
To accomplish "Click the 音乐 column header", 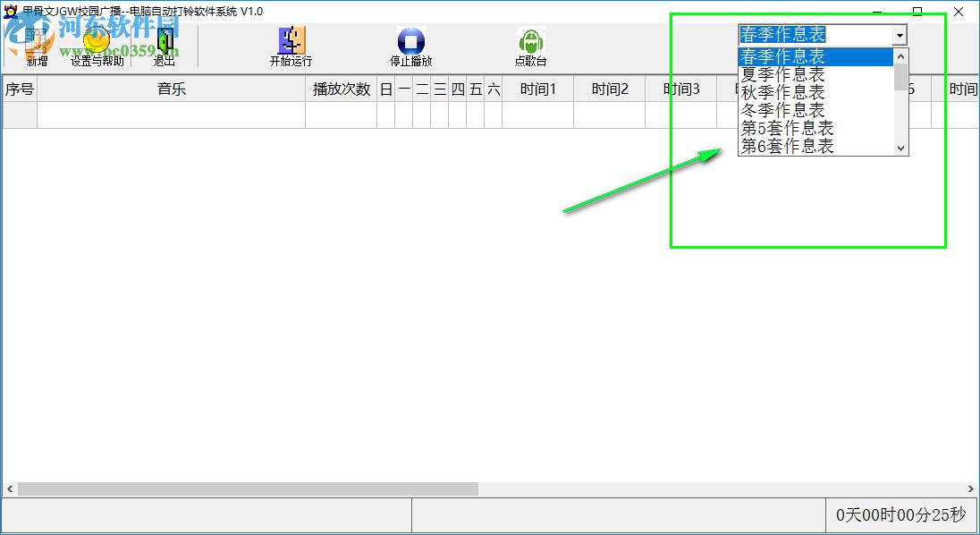I will pos(172,89).
